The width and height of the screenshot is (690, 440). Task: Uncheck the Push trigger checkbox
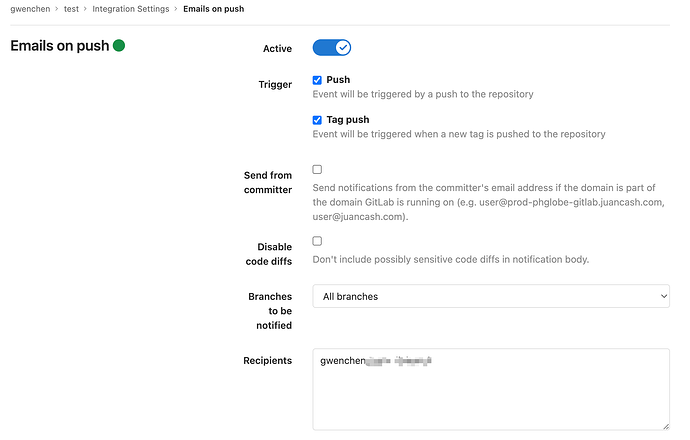[317, 80]
